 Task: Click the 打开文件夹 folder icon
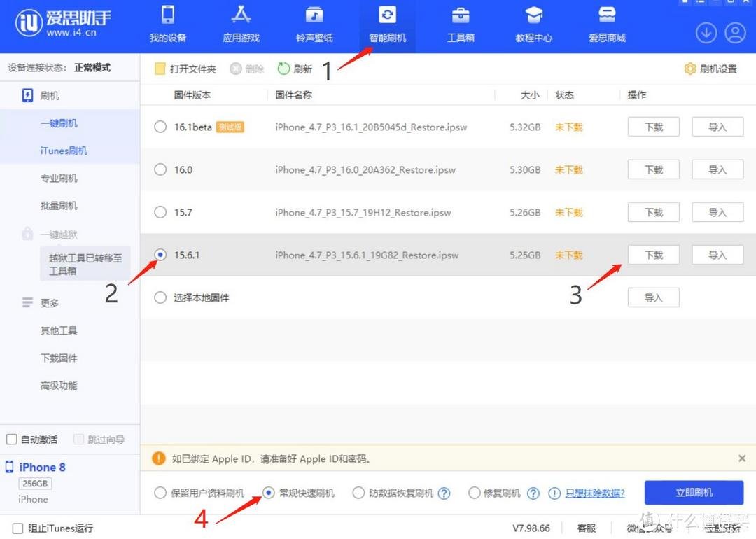[x=160, y=69]
